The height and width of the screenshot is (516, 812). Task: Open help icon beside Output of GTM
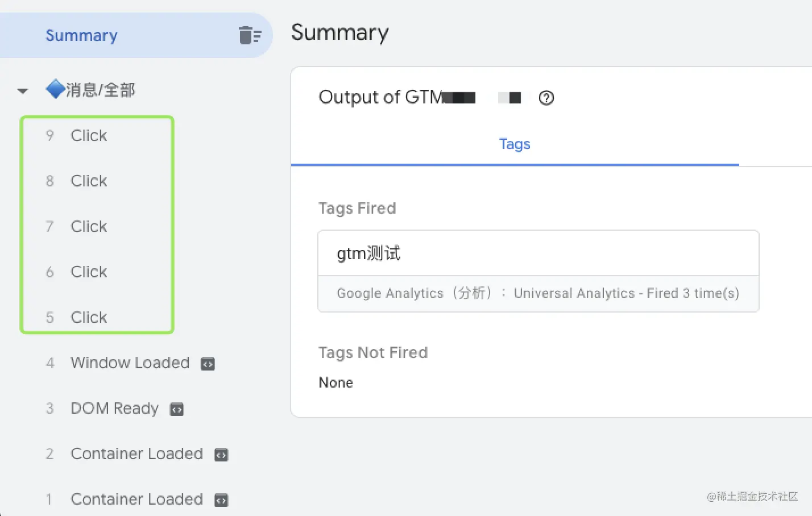[546, 98]
